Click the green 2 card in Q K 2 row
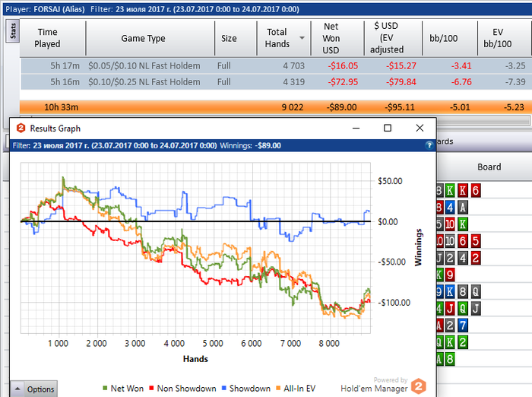This screenshot has height=397, width=532. (x=463, y=342)
